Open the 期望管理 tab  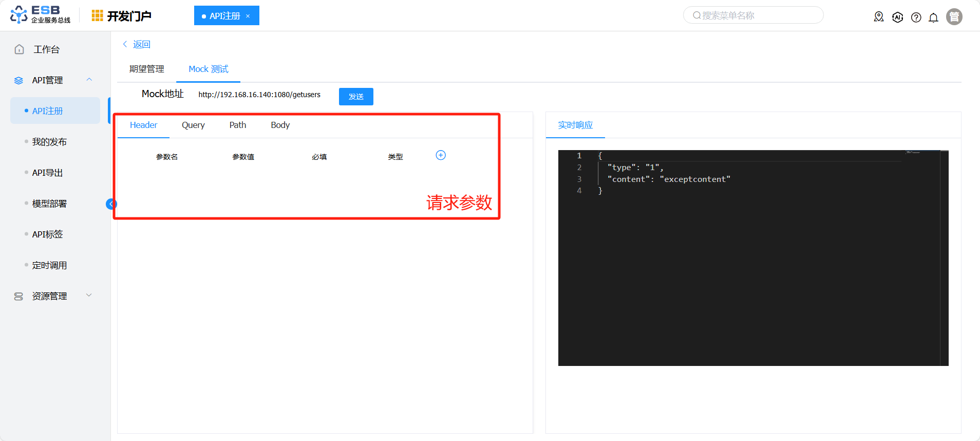(x=146, y=69)
